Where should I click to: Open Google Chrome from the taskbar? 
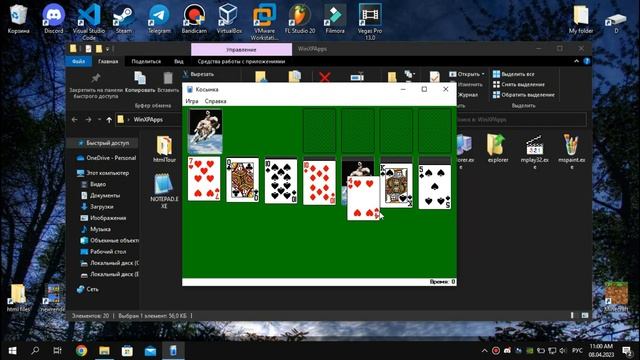click(81, 350)
